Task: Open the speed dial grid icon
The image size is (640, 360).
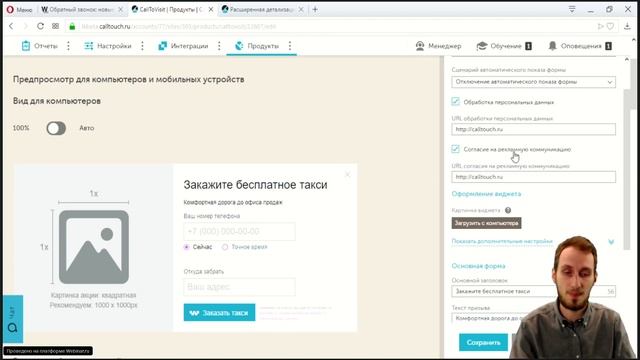Action: (x=56, y=26)
